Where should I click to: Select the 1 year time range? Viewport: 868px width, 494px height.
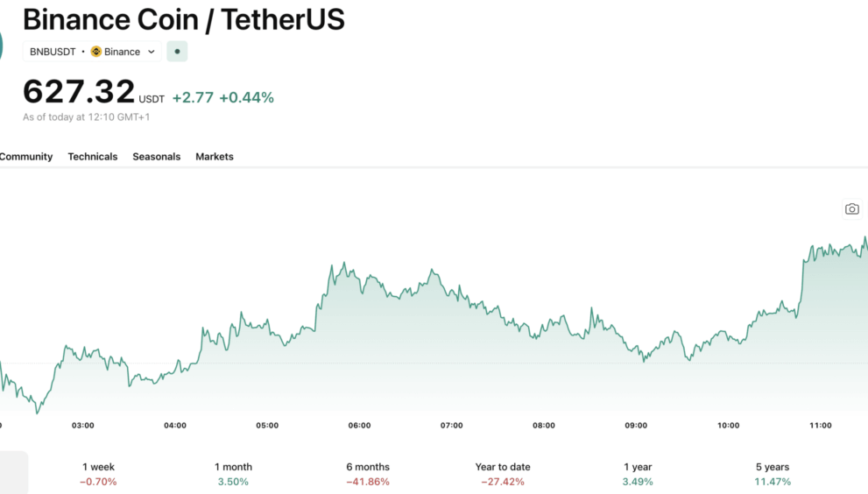pos(638,474)
